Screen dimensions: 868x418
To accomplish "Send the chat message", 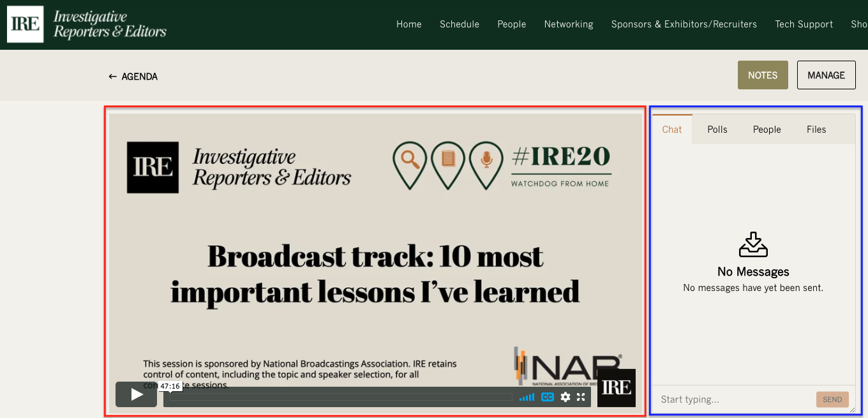I will 832,399.
